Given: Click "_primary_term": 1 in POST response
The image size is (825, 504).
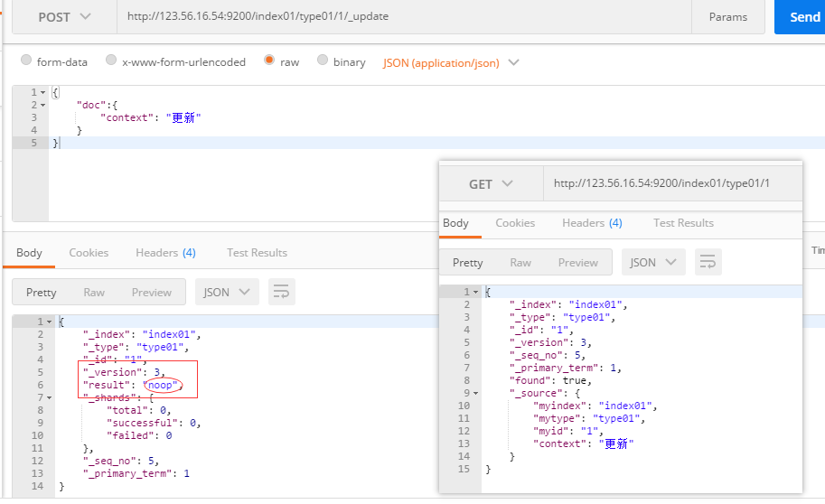Looking at the screenshot, I should tap(136, 473).
